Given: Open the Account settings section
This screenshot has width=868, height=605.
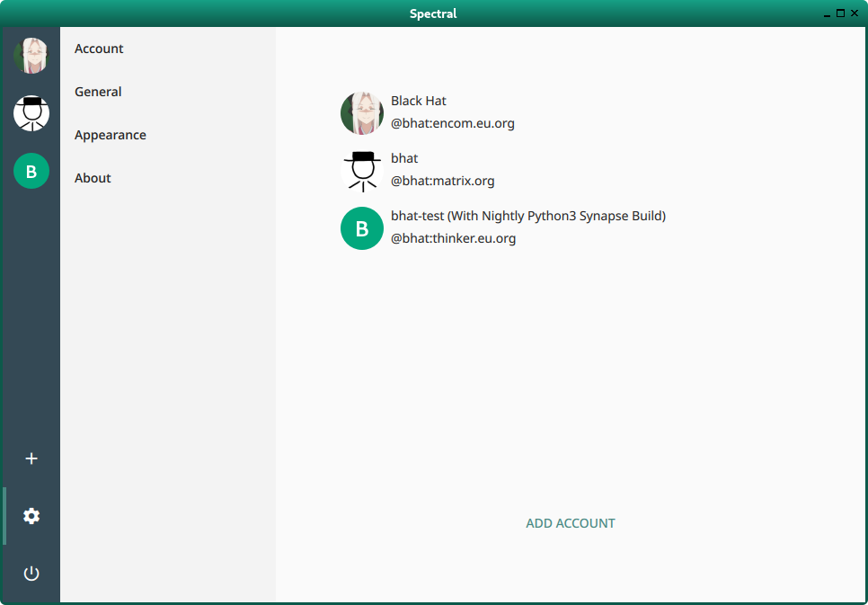Looking at the screenshot, I should click(x=99, y=49).
